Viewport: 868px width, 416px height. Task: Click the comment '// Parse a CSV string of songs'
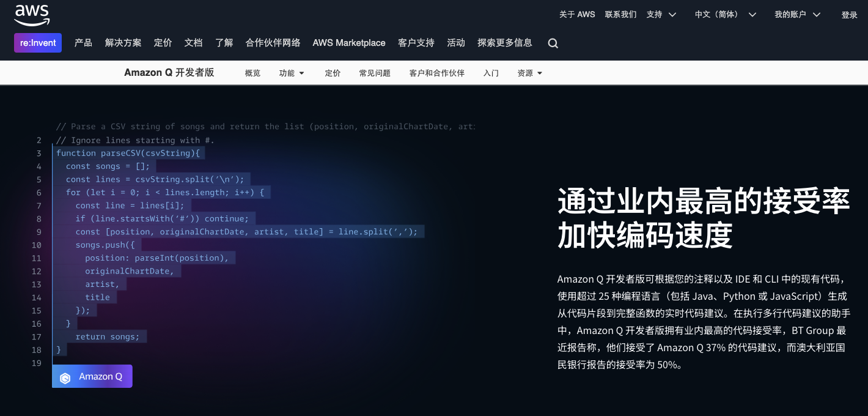pos(265,127)
